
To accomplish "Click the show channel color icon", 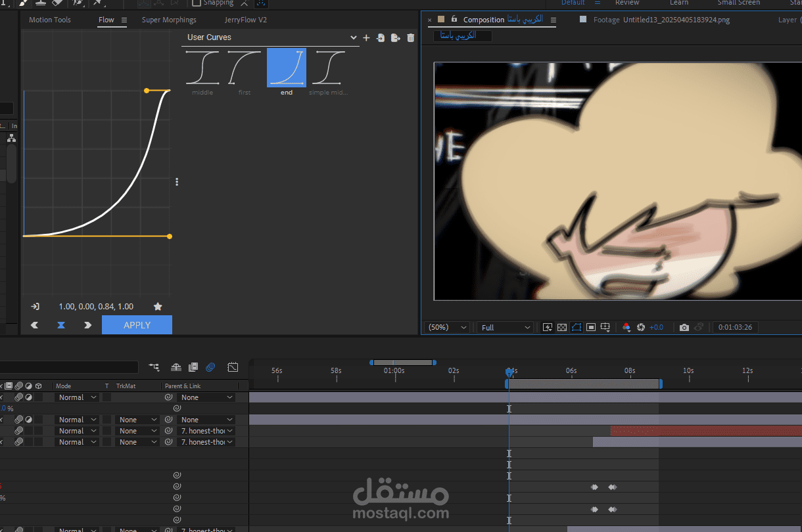I will click(x=626, y=327).
